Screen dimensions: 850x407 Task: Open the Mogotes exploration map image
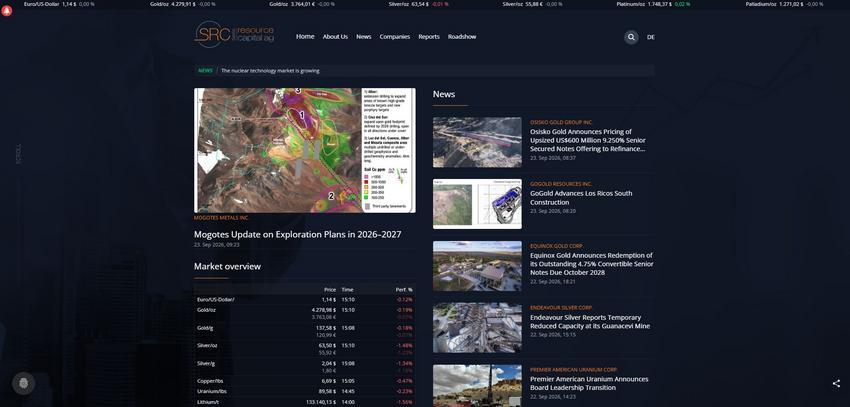click(x=305, y=150)
